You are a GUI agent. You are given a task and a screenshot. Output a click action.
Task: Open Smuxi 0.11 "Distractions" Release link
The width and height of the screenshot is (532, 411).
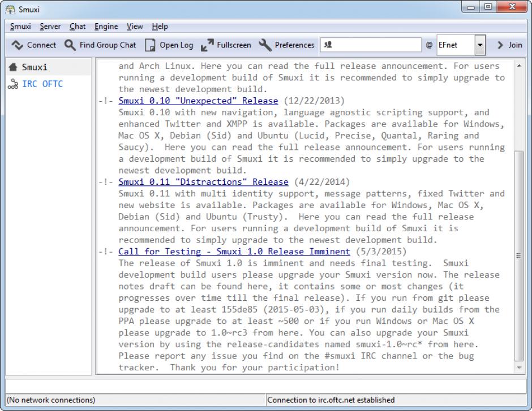tap(203, 182)
